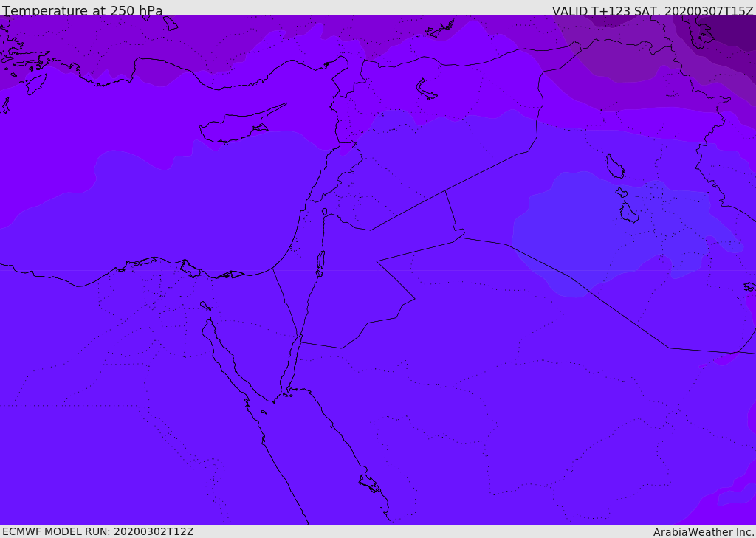This screenshot has height=538, width=756.
Task: Pick the light blue contour over Iraq
Action: [x=591, y=229]
